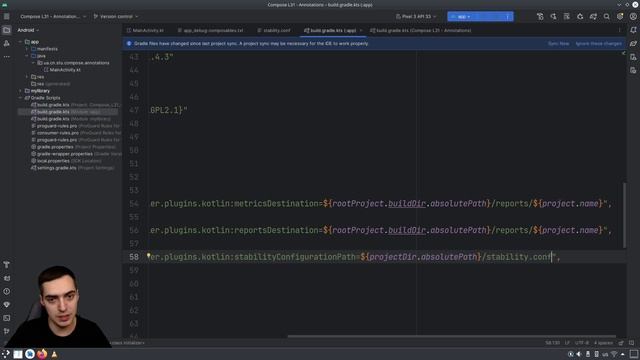
Task: Open the main hamburger menu
Action: point(7,16)
